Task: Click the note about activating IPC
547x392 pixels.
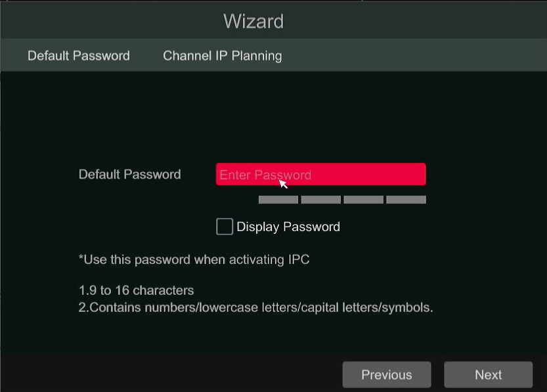Action: tap(194, 260)
